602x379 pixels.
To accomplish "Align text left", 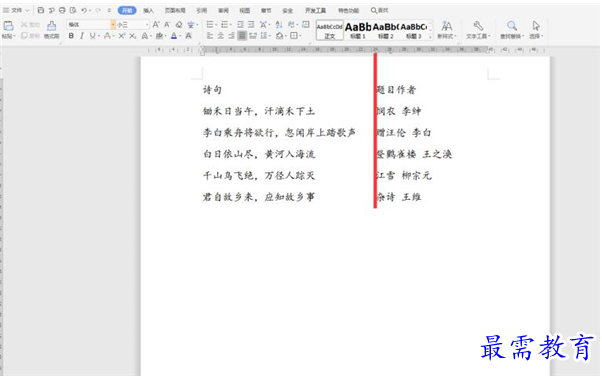I will tap(210, 36).
